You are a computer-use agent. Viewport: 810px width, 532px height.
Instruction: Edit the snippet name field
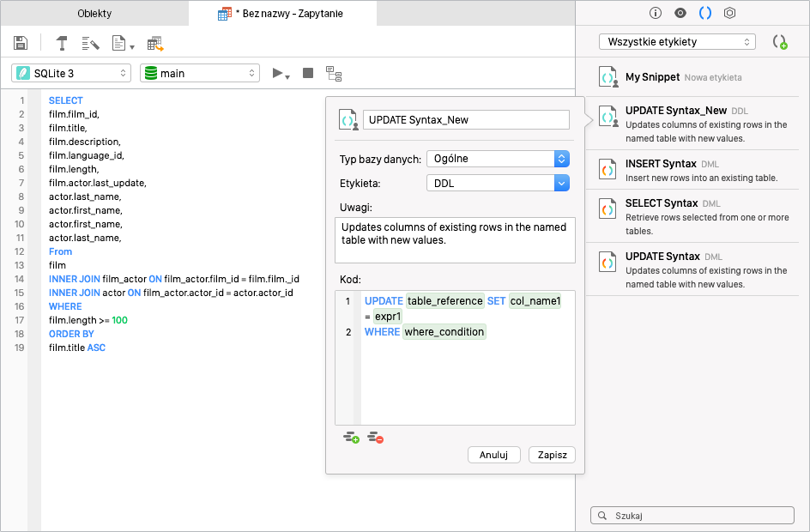click(466, 120)
